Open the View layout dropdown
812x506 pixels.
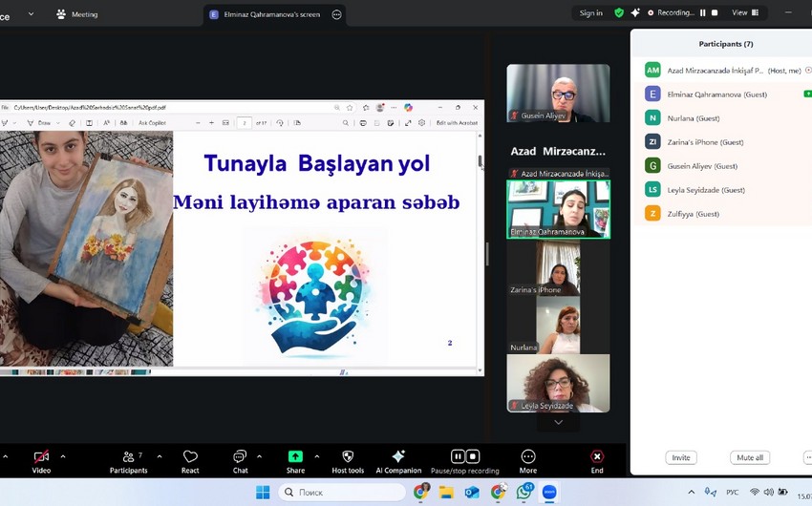pyautogui.click(x=745, y=13)
